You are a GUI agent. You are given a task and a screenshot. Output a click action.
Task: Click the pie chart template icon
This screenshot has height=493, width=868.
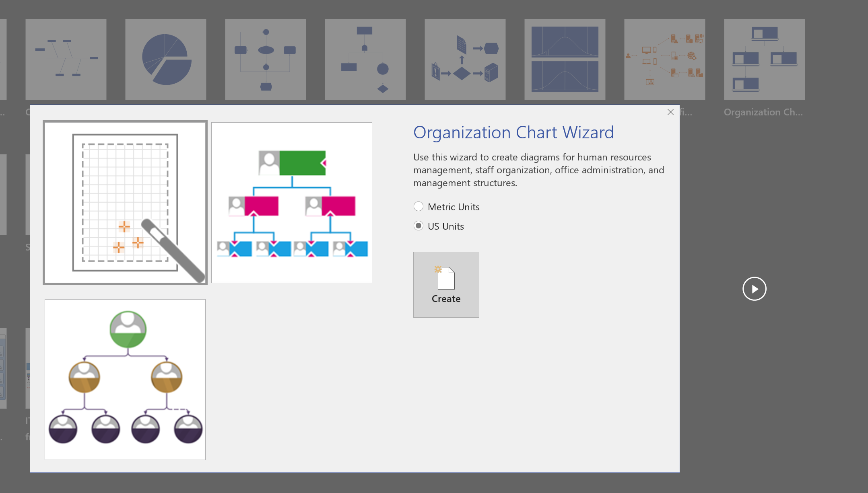coord(167,58)
